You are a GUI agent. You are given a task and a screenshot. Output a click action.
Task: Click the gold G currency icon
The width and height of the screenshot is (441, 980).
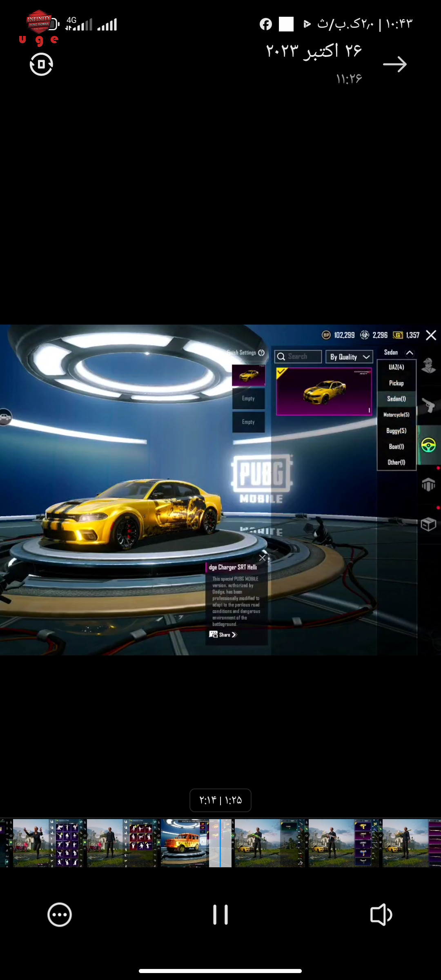pos(398,335)
